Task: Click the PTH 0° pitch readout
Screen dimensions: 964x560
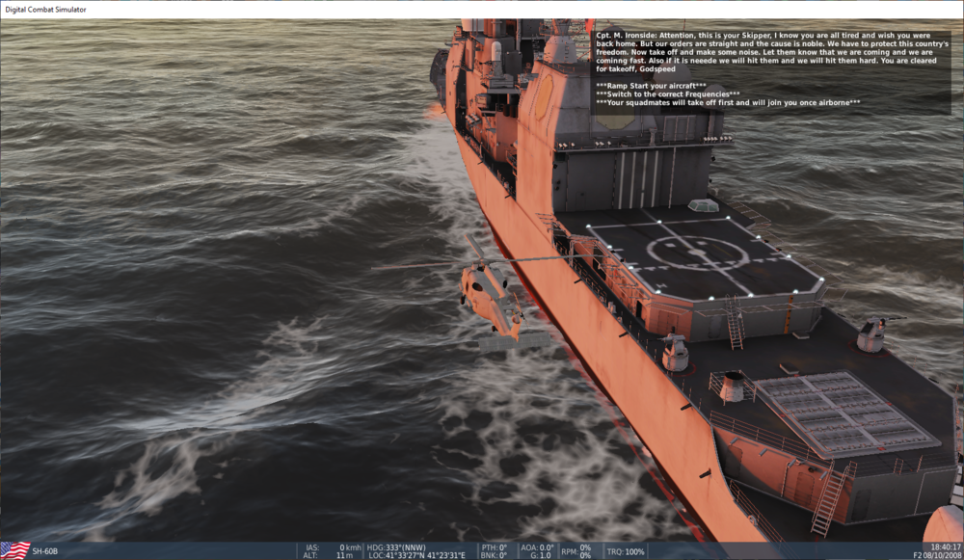Action: click(495, 547)
